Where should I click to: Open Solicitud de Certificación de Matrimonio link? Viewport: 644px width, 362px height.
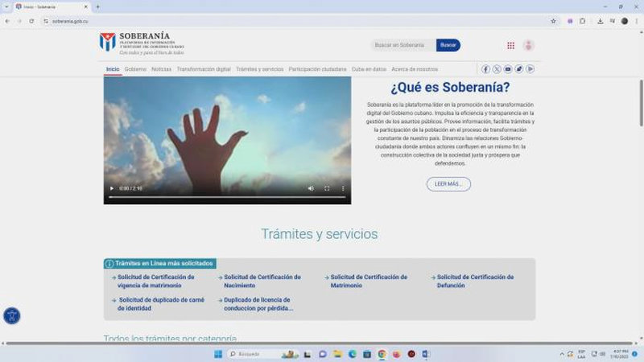369,281
